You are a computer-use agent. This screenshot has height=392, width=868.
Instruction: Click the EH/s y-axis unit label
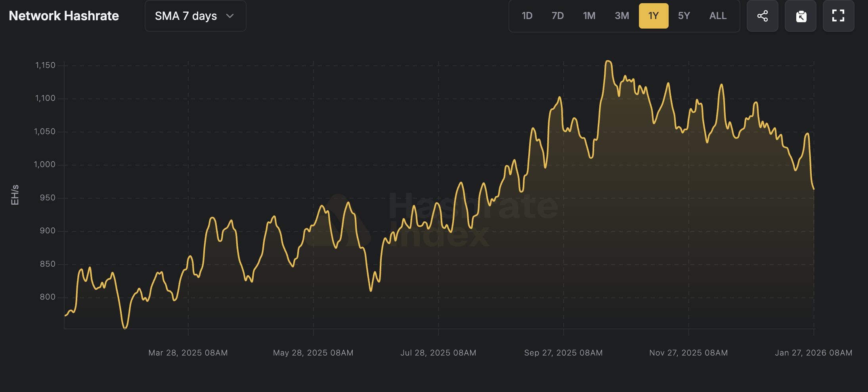(15, 195)
